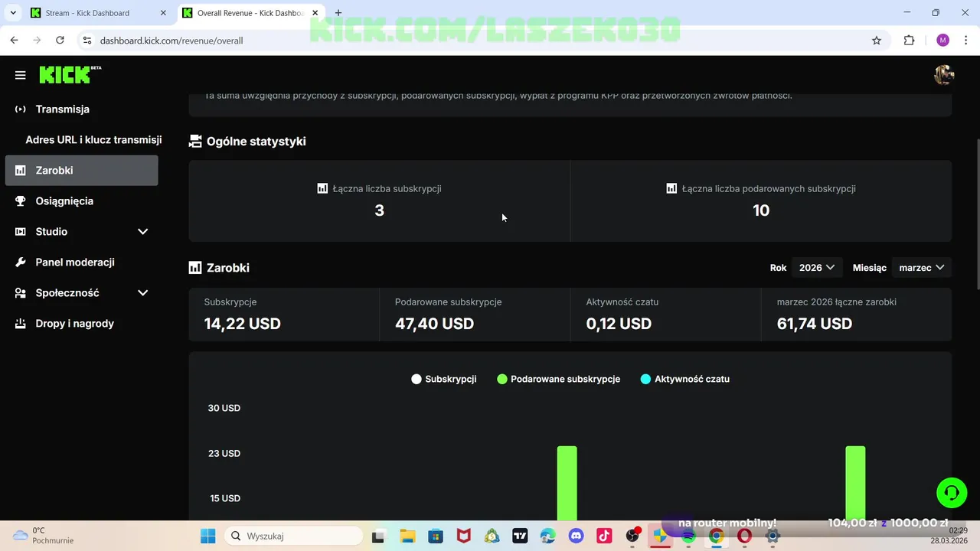The width and height of the screenshot is (980, 551).
Task: Open TradingView from the taskbar
Action: (x=520, y=536)
